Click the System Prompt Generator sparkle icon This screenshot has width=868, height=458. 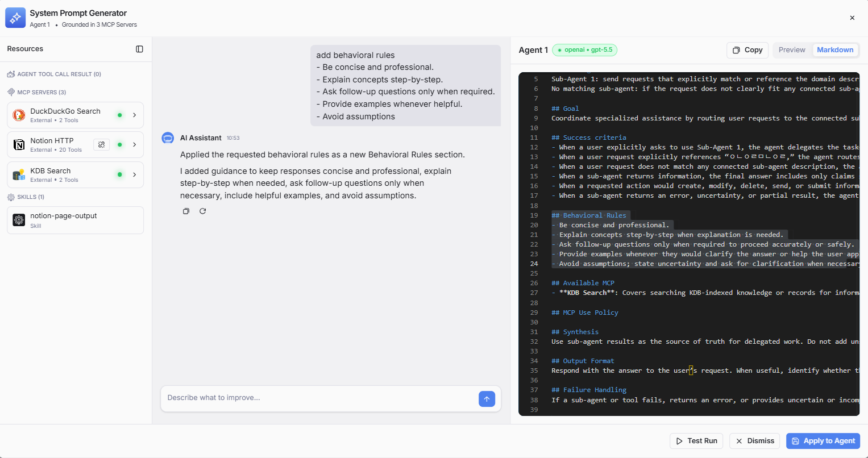pyautogui.click(x=15, y=18)
